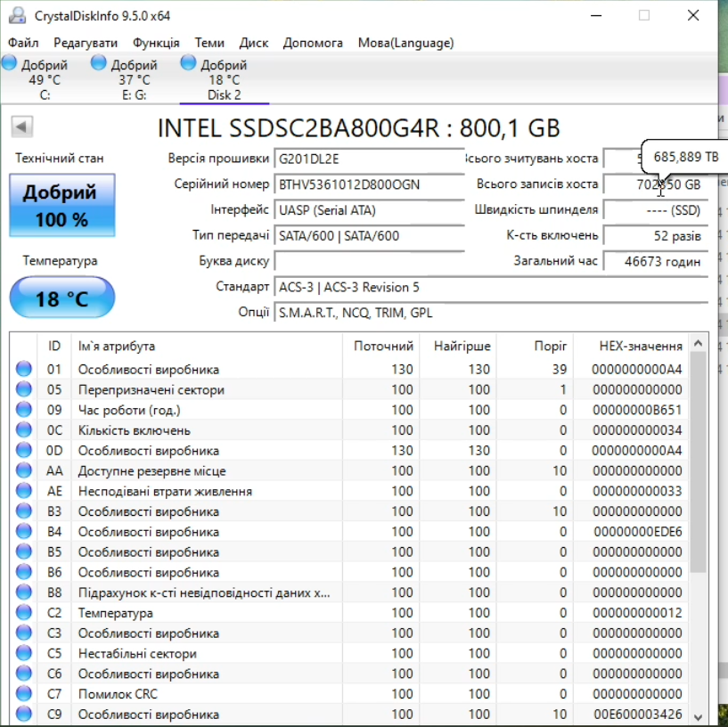Viewport: 728px width, 727px height.
Task: Click the status orb of attribute 0C
Action: tap(24, 430)
